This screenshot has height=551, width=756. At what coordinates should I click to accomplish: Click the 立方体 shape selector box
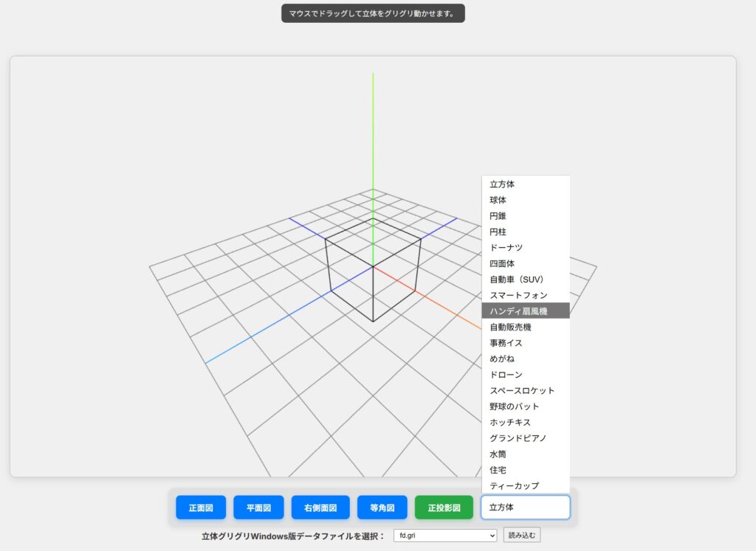point(525,507)
